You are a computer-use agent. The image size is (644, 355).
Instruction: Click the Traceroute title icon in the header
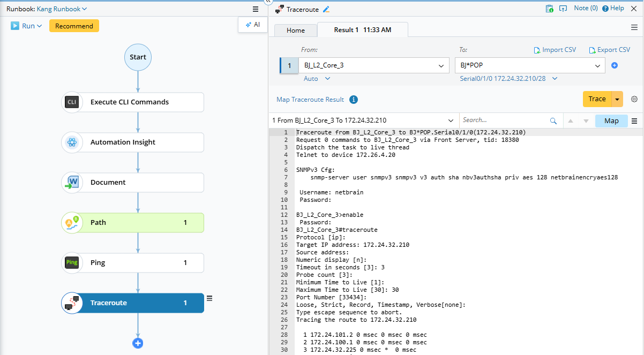point(279,9)
